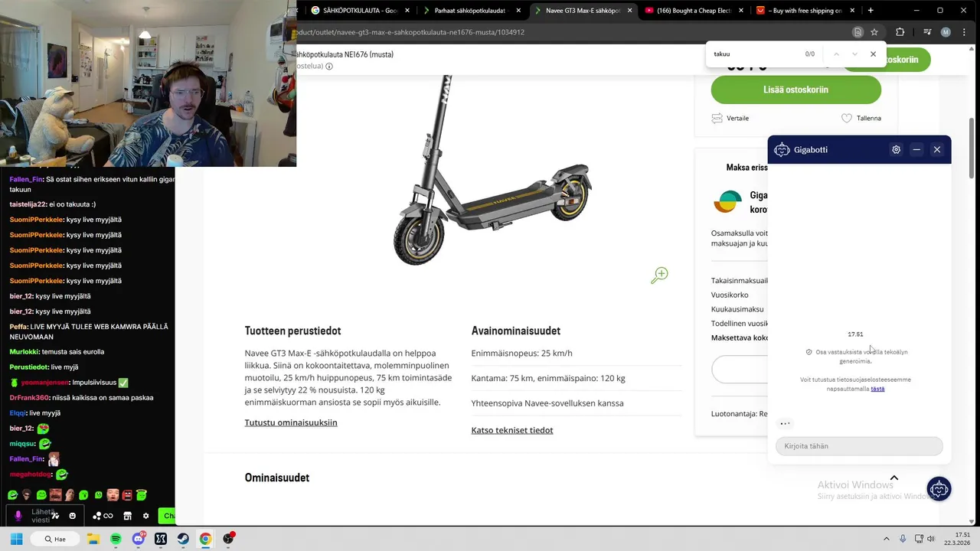Click the page scroll-to-top chevron arrow
Viewport: 980px width, 551px height.
point(893,478)
